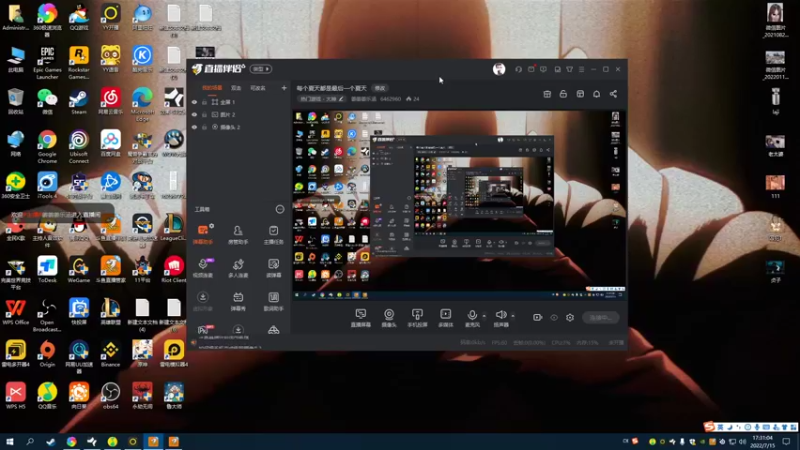Open the 多人连麦 tool
The height and width of the screenshot is (450, 800).
pyautogui.click(x=238, y=268)
